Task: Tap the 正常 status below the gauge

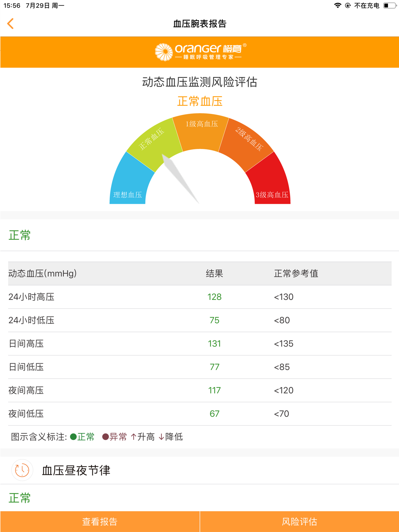Action: point(19,235)
